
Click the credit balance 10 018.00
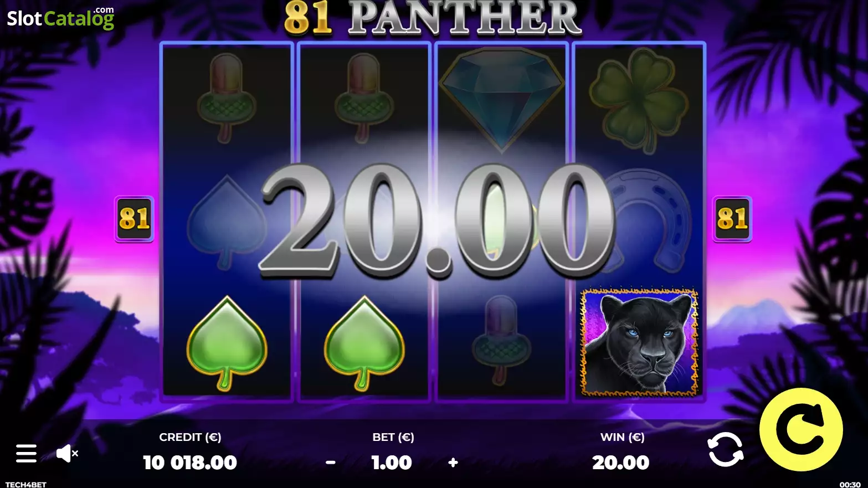click(190, 463)
